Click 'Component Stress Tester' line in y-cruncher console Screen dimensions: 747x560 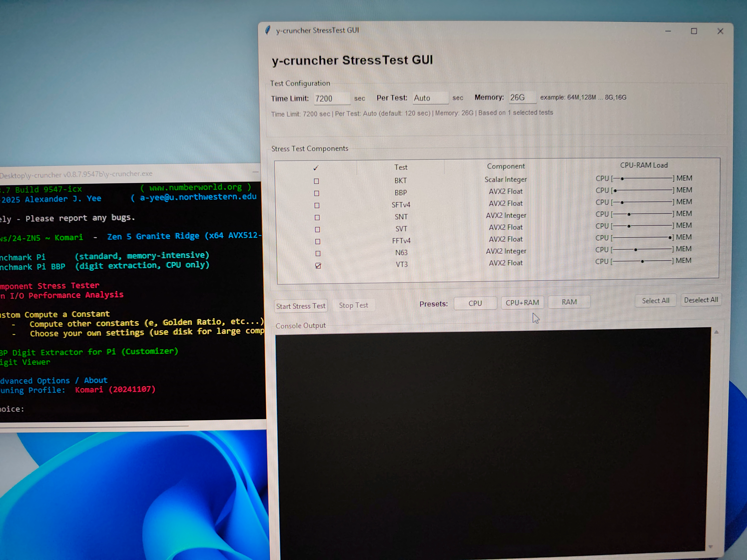tap(50, 286)
